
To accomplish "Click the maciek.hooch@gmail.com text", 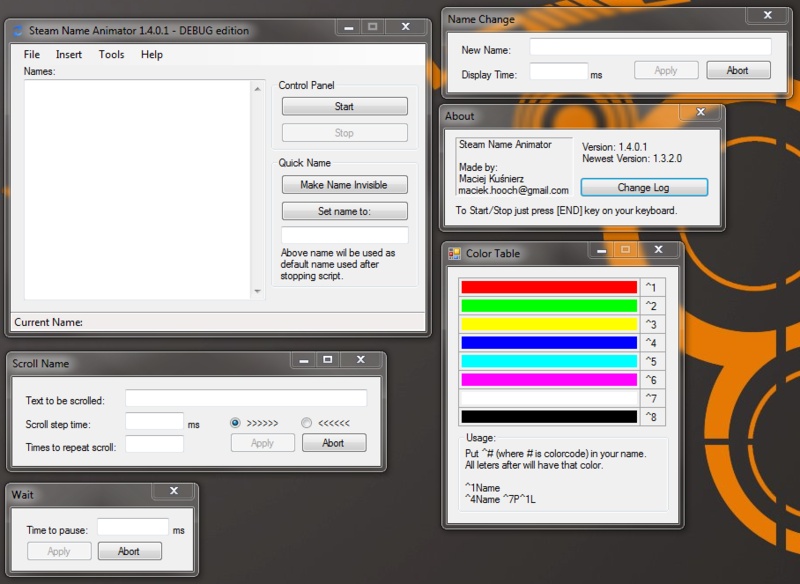I will [x=513, y=190].
